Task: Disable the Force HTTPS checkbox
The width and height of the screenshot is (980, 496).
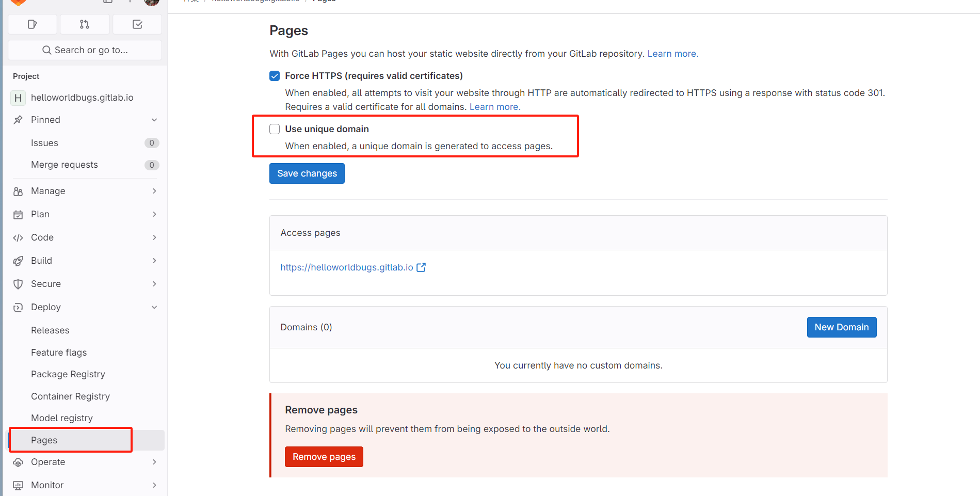Action: [275, 76]
